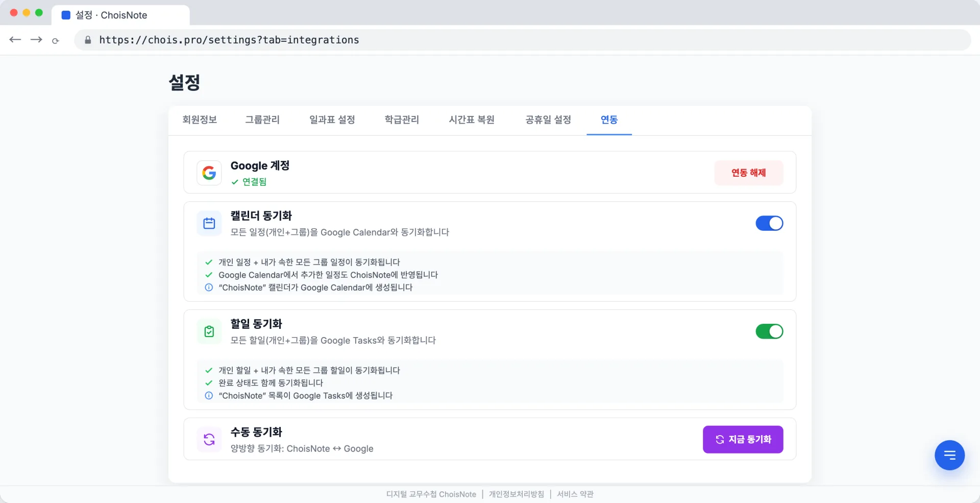The width and height of the screenshot is (980, 503).
Task: Click the info icon next to "ChoisNote" 캘린더가 line
Action: point(209,288)
